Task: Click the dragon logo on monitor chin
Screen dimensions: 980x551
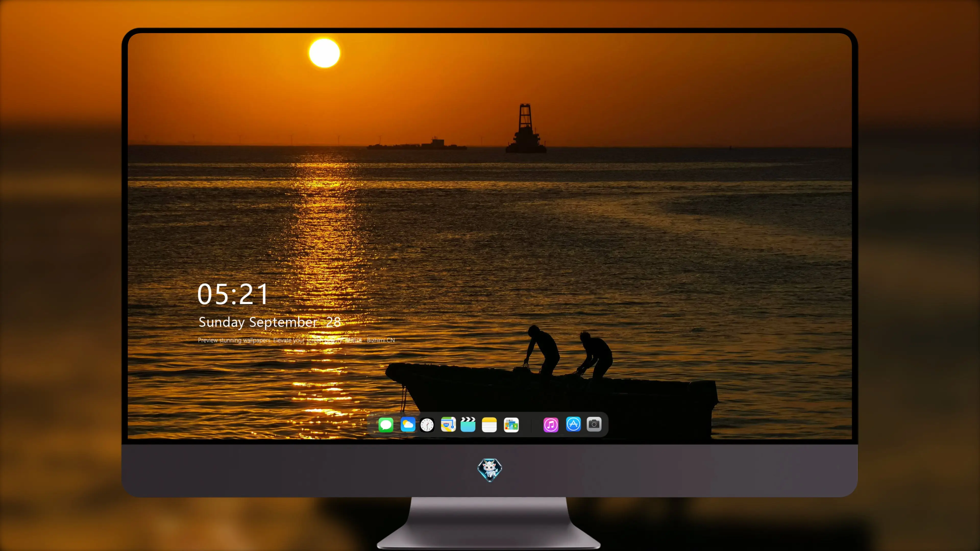Action: coord(490,470)
